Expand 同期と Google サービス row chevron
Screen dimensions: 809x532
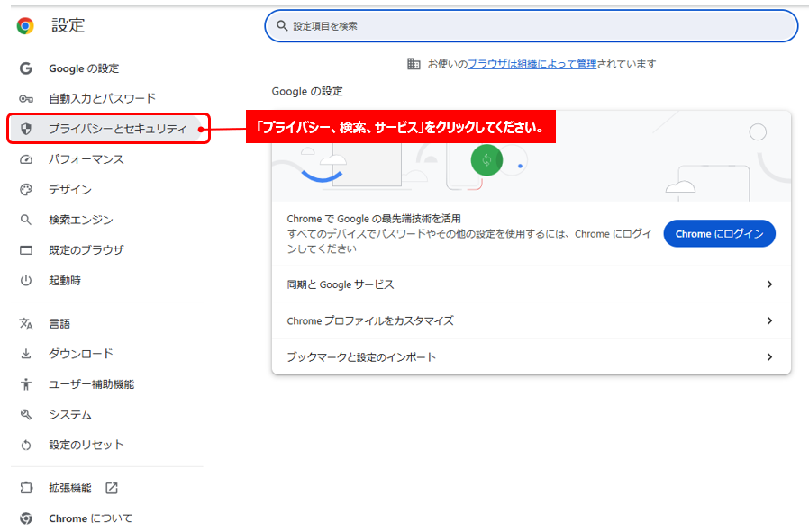coord(770,284)
